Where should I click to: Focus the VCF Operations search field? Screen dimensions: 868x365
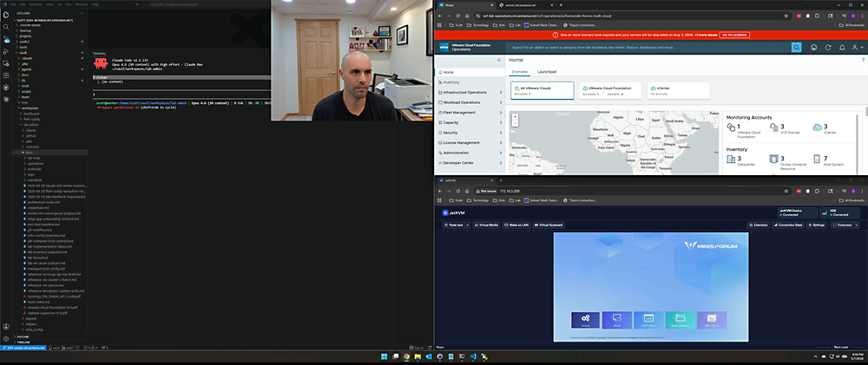pyautogui.click(x=648, y=48)
